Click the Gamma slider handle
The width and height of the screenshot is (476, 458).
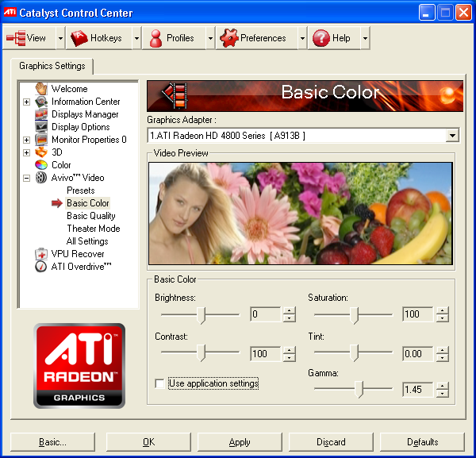pyautogui.click(x=359, y=389)
